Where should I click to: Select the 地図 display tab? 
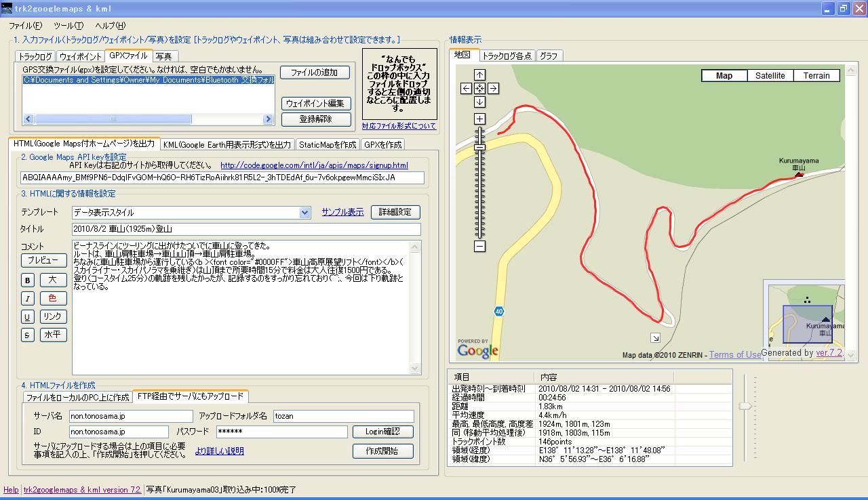[464, 55]
